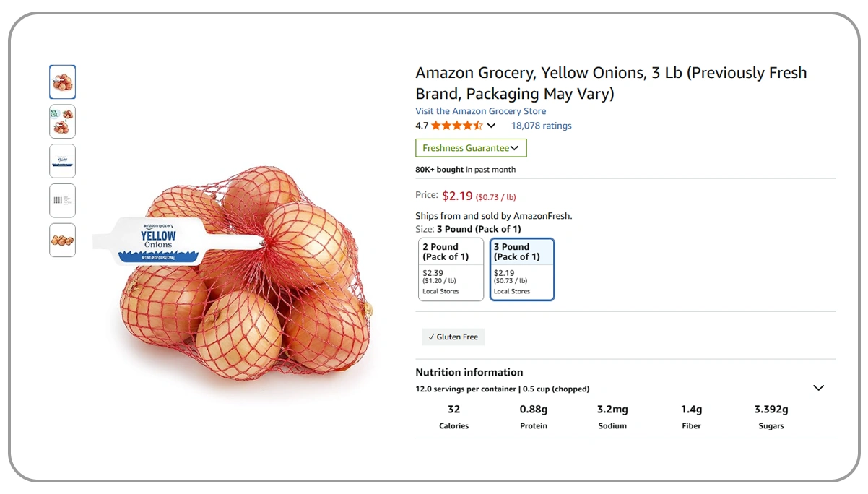Open the 18,078 ratings link
Image resolution: width=868 pixels, height=494 pixels.
coord(541,126)
